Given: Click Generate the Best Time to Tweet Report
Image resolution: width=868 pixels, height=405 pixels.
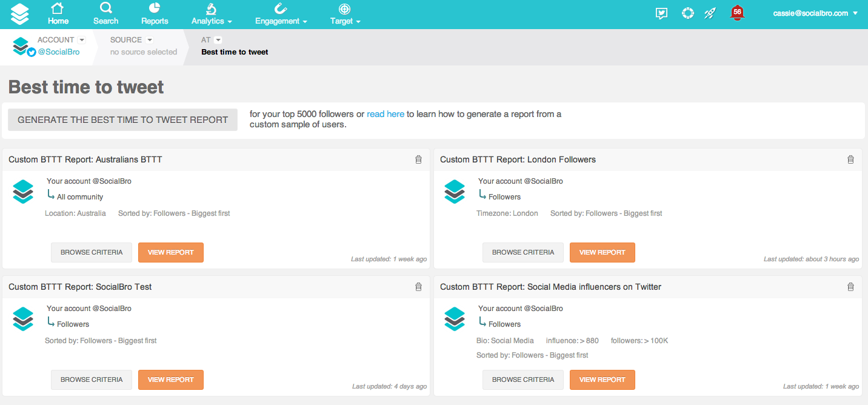Looking at the screenshot, I should tap(122, 120).
